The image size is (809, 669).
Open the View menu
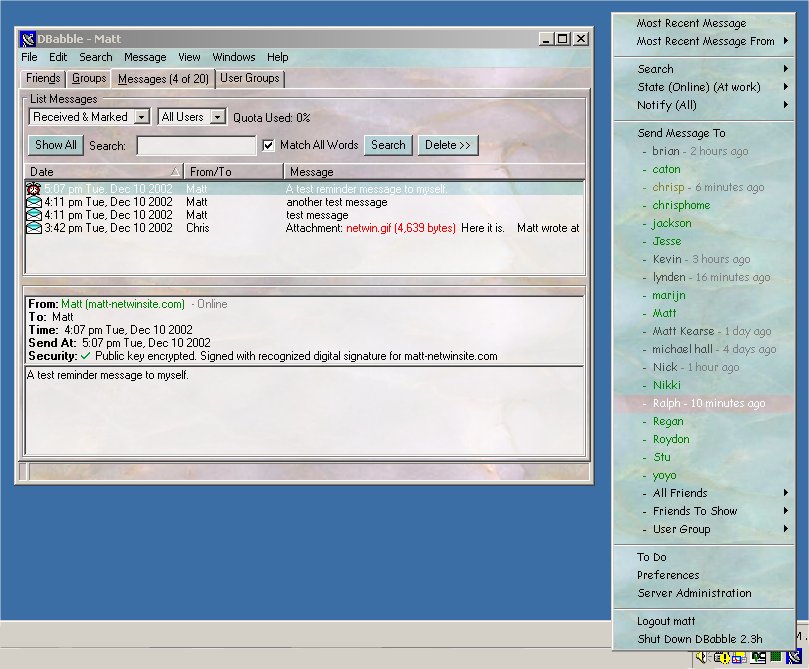pos(189,57)
